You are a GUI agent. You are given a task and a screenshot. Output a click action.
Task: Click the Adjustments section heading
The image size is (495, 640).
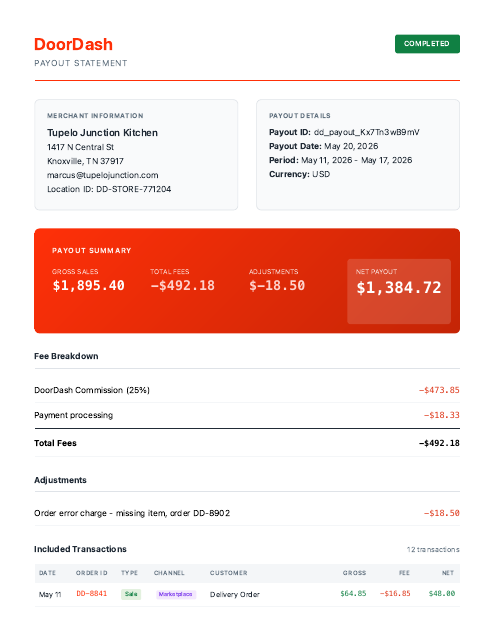click(x=60, y=480)
